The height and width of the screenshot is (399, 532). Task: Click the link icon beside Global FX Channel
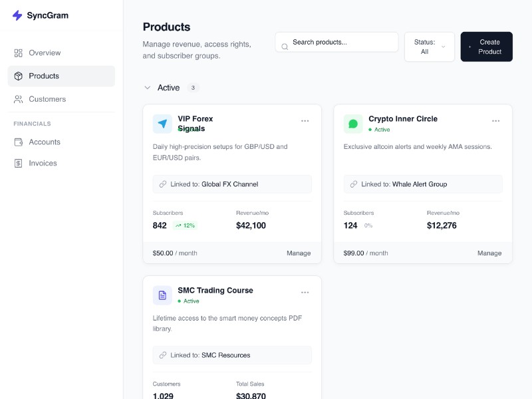pos(163,184)
